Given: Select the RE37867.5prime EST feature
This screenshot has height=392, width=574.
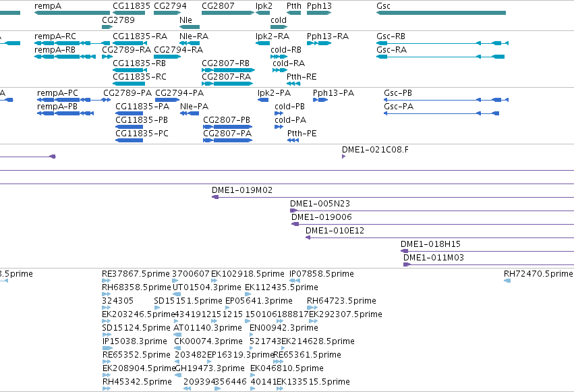Looking at the screenshot, I should 106,281.
